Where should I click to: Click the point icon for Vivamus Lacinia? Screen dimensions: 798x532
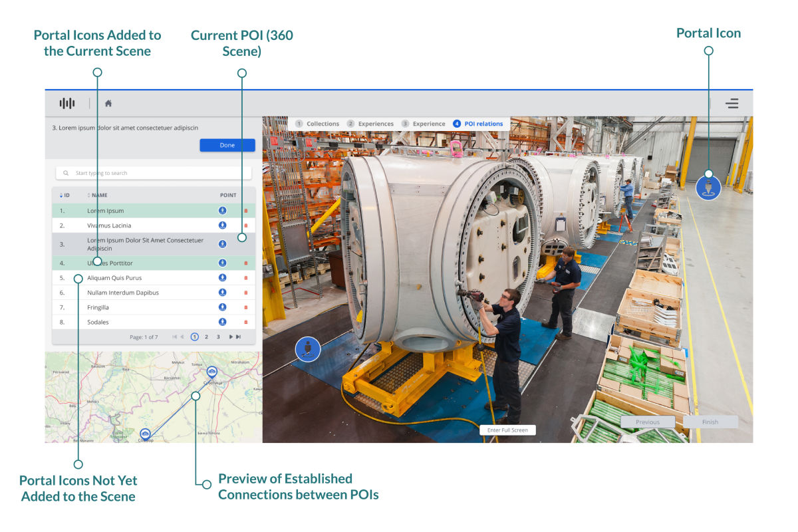coord(222,225)
